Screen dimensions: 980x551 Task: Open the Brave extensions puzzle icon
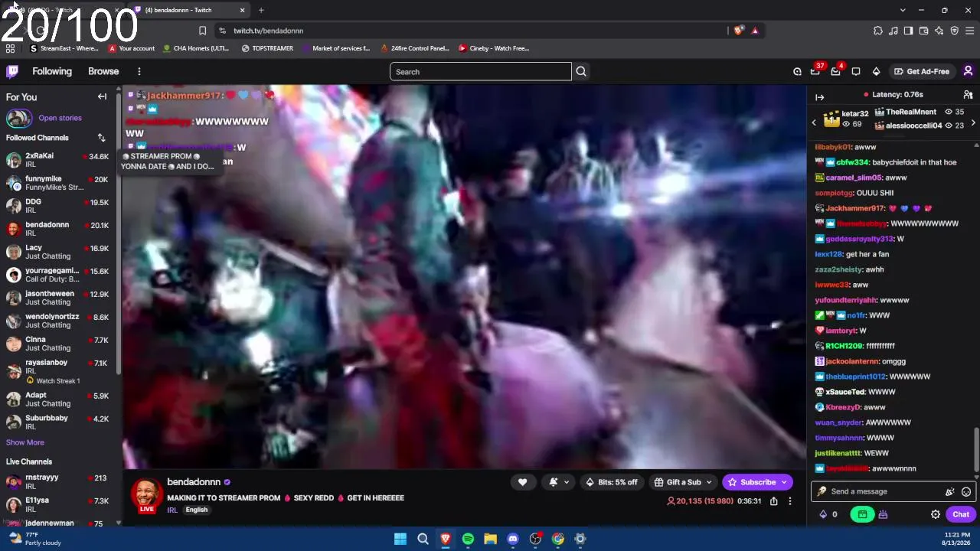pyautogui.click(x=878, y=31)
